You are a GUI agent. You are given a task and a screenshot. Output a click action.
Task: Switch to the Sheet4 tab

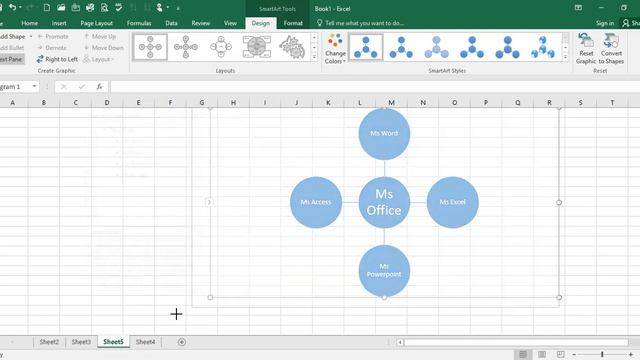click(x=145, y=342)
